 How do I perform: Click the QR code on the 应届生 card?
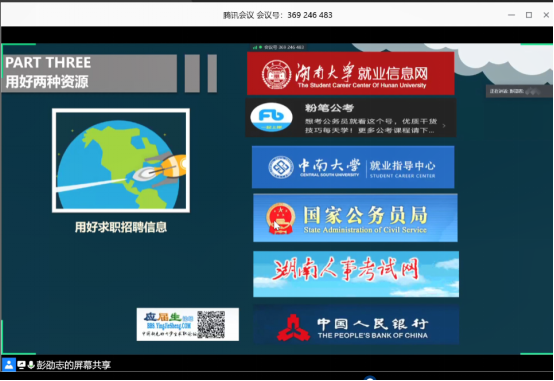click(x=211, y=324)
